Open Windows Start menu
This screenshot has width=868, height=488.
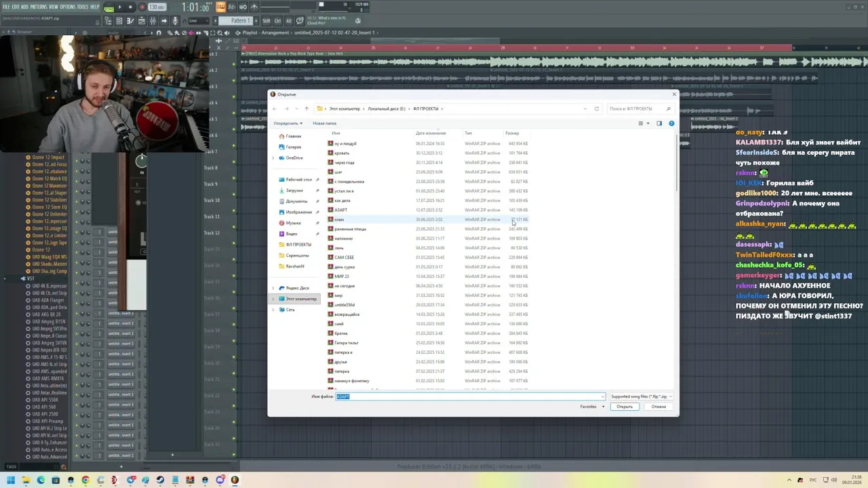coord(11,481)
